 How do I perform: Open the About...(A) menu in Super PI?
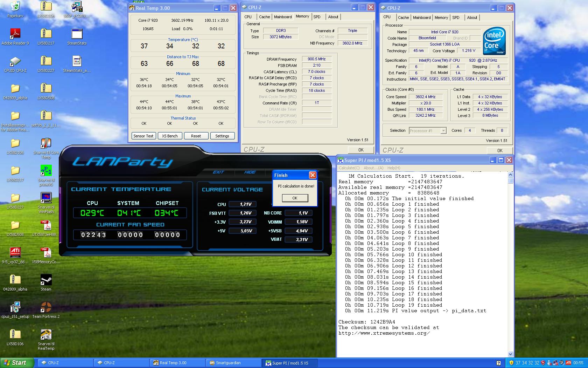coord(373,168)
